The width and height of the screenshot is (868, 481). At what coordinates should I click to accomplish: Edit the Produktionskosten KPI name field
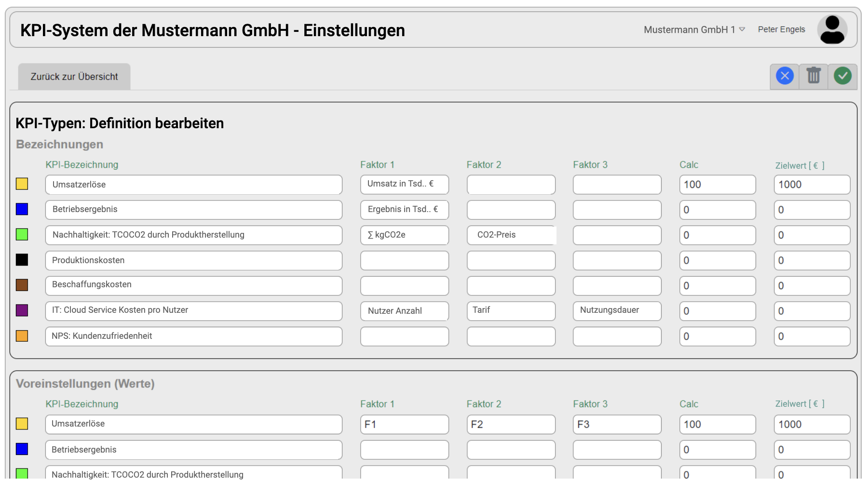194,260
